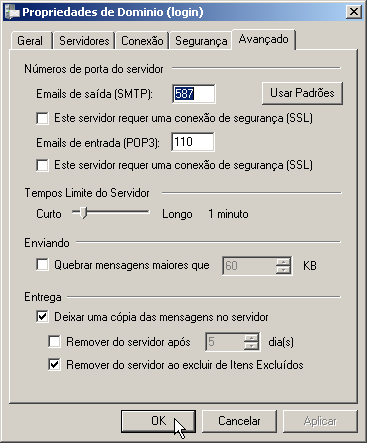Increase message size KB spinner up arrow
The height and width of the screenshot is (443, 367).
(x=283, y=262)
